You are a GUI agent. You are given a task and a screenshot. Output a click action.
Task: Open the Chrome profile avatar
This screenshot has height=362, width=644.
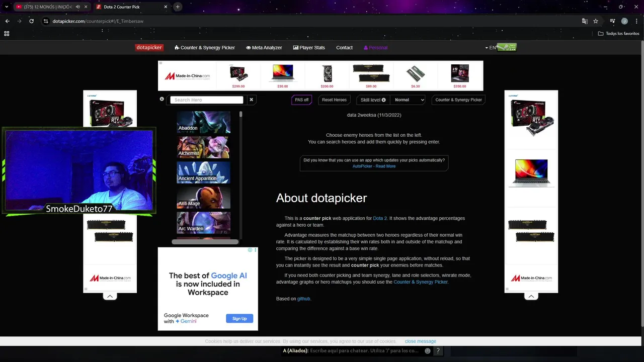click(x=624, y=21)
